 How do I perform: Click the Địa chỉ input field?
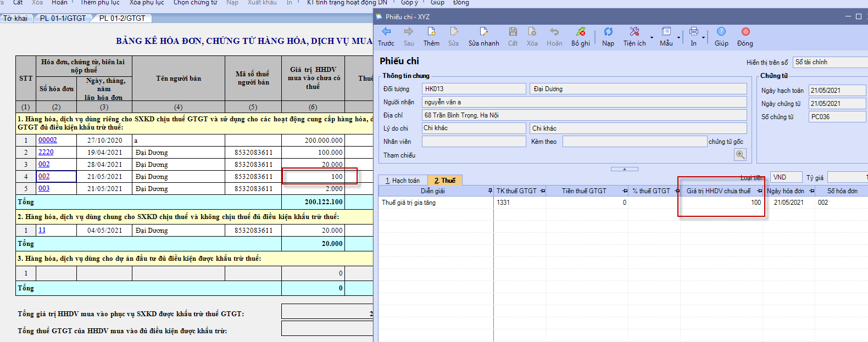(585, 115)
